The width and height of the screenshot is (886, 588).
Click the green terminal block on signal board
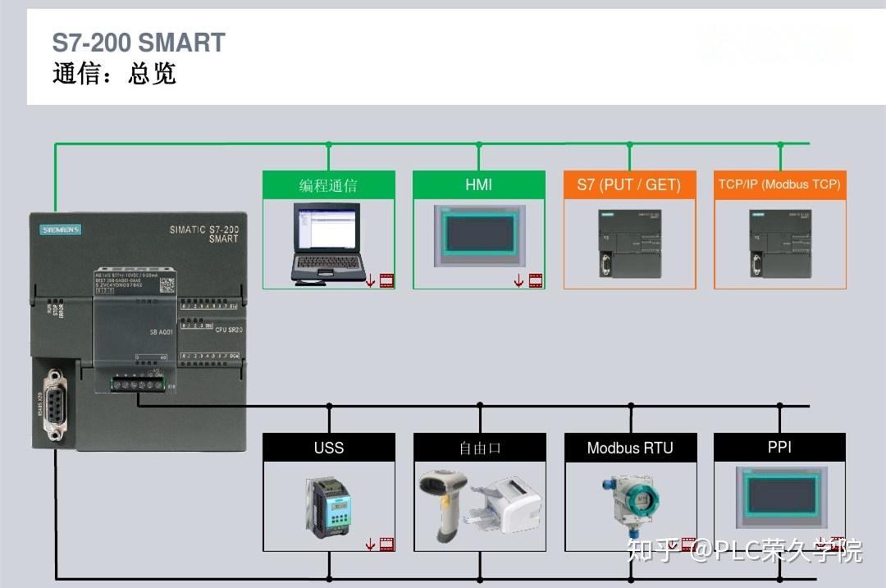(x=138, y=384)
